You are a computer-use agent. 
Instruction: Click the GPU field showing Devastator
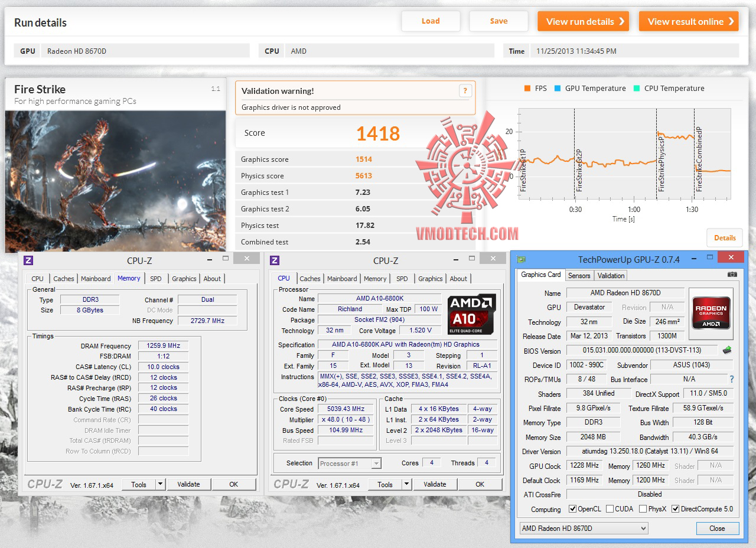(589, 307)
